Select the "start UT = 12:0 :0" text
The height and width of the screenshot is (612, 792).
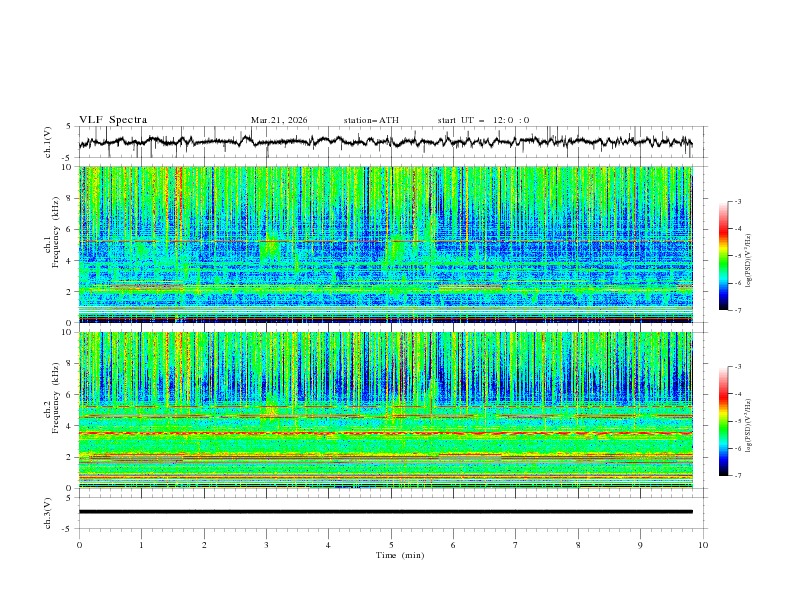(x=483, y=120)
